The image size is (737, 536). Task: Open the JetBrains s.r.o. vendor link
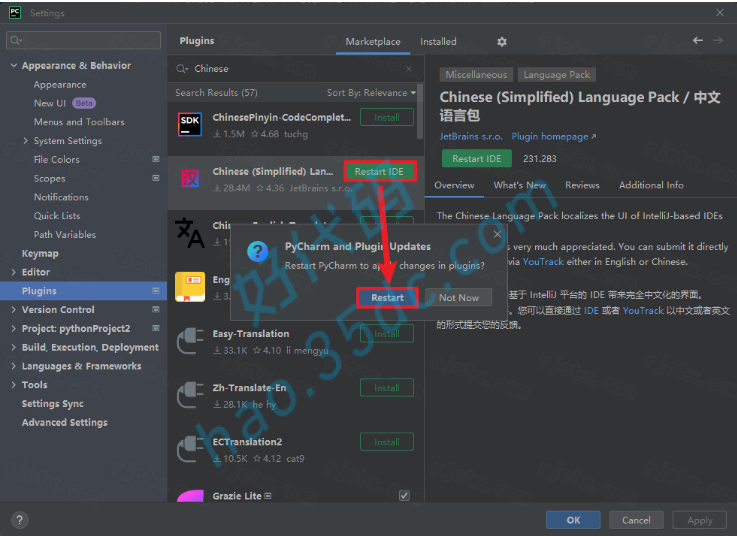pos(471,136)
